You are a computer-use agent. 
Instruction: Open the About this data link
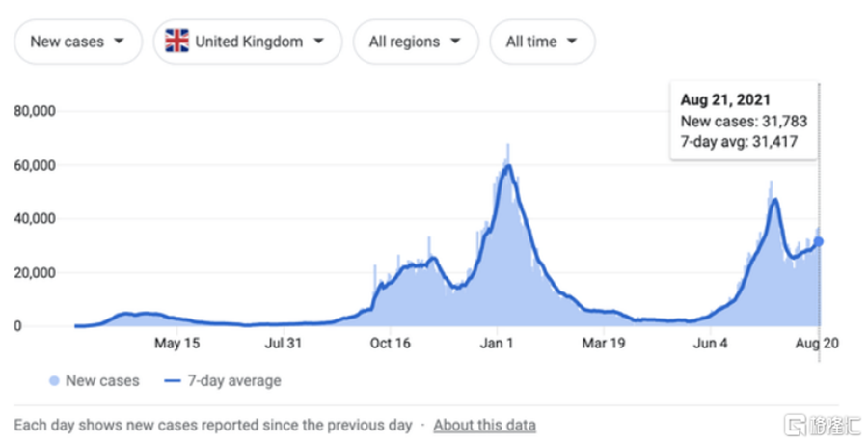(484, 425)
